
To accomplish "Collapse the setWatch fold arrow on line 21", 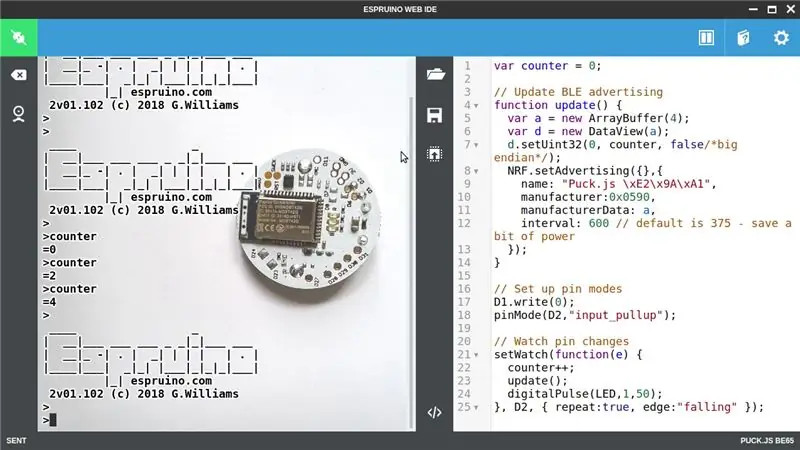I will click(476, 355).
